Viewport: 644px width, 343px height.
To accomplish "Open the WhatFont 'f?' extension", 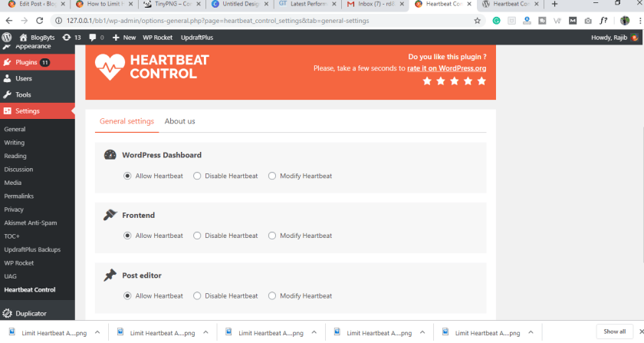I will point(603,21).
